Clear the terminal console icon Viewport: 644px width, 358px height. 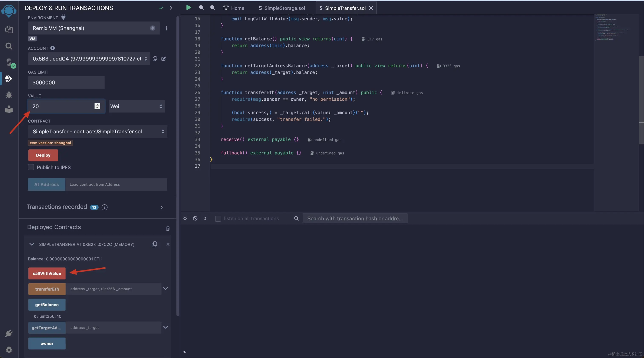(x=195, y=218)
